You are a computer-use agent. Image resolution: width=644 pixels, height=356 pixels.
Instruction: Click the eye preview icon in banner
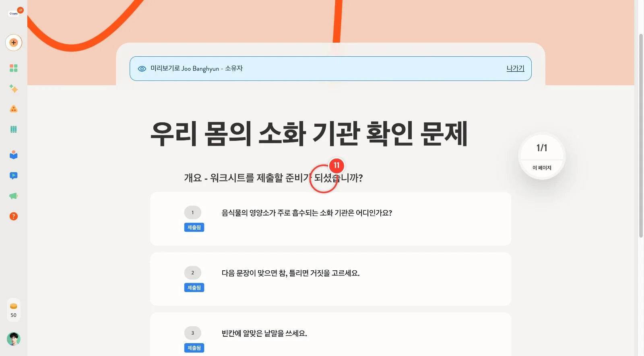tap(142, 69)
